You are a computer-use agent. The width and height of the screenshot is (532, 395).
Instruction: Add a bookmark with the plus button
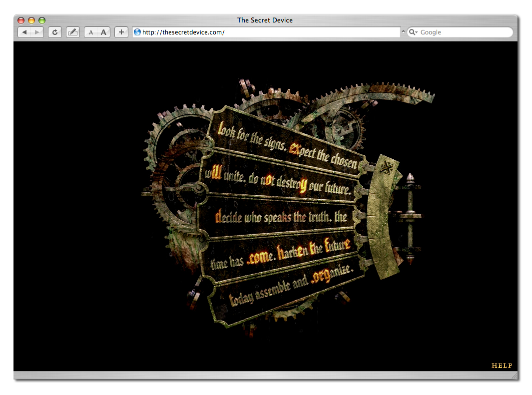[121, 32]
